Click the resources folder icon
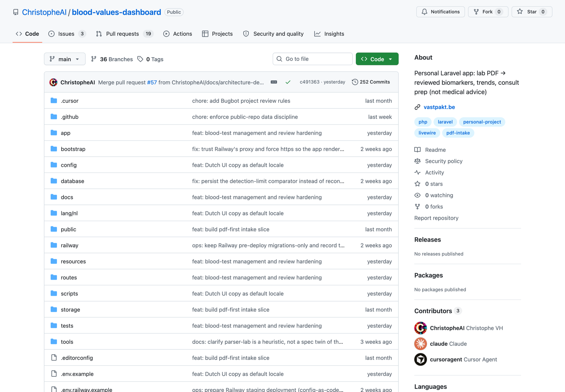The image size is (565, 392). click(54, 261)
